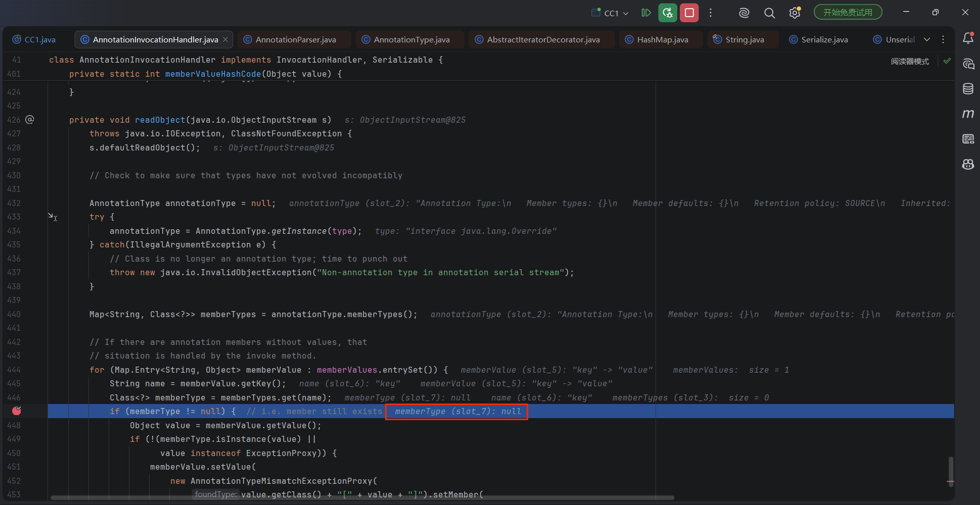
Task: Click the sticky class AnnotationInvocationHandler line
Action: [246, 60]
